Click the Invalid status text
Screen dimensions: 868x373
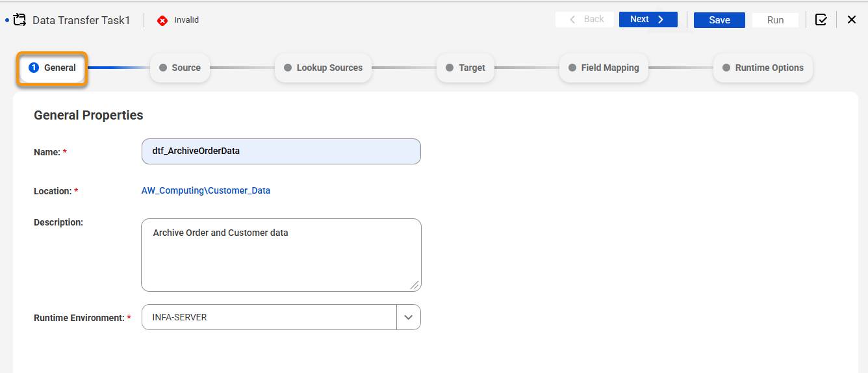tap(186, 20)
